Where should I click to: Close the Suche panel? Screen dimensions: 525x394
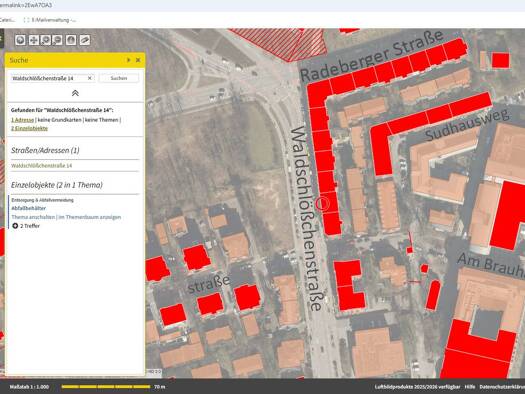coord(138,60)
